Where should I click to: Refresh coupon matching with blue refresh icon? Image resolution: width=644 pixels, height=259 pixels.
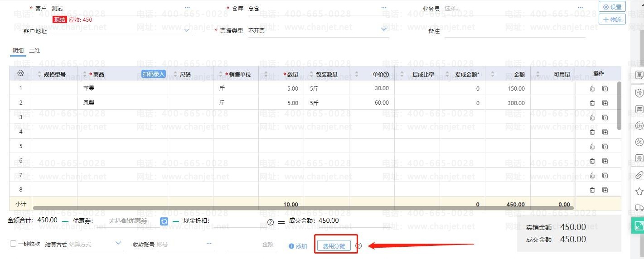(164, 221)
